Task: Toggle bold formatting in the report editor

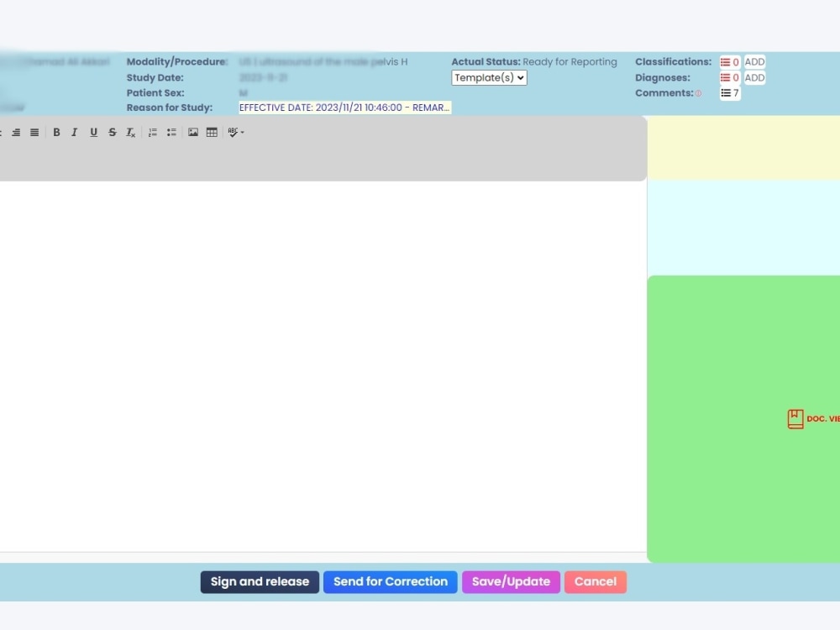Action: tap(56, 132)
